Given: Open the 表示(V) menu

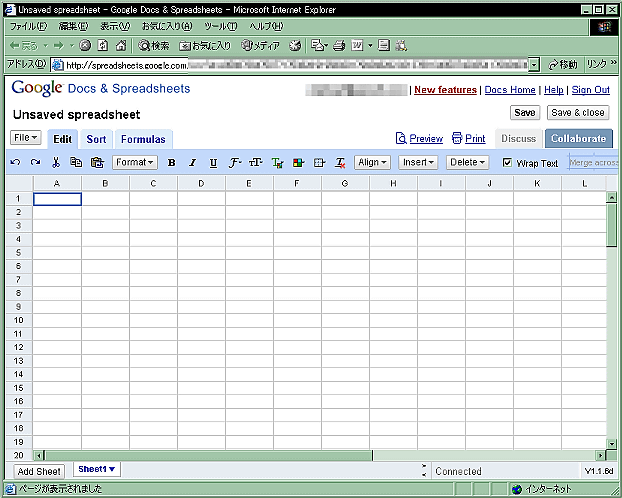Looking at the screenshot, I should point(115,27).
